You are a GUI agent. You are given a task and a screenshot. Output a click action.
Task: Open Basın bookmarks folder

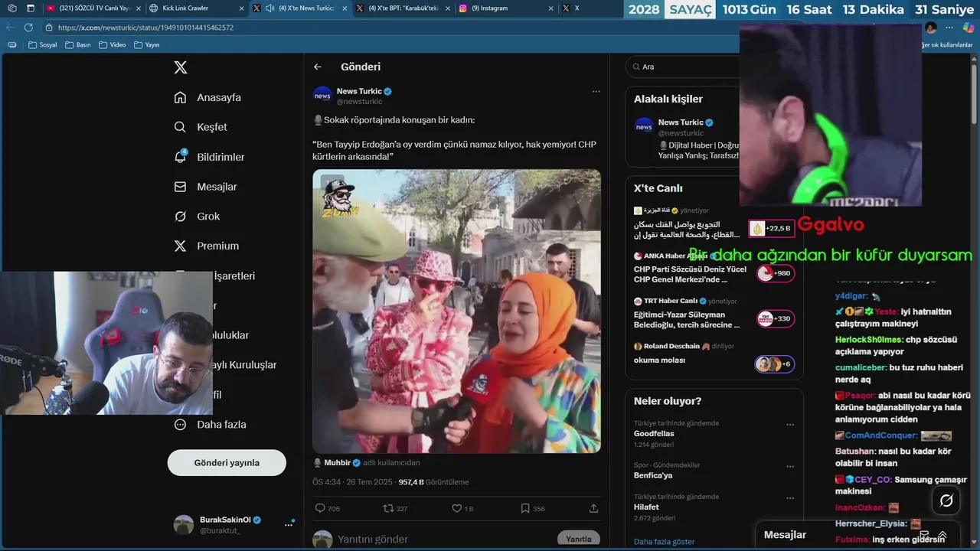[x=78, y=45]
